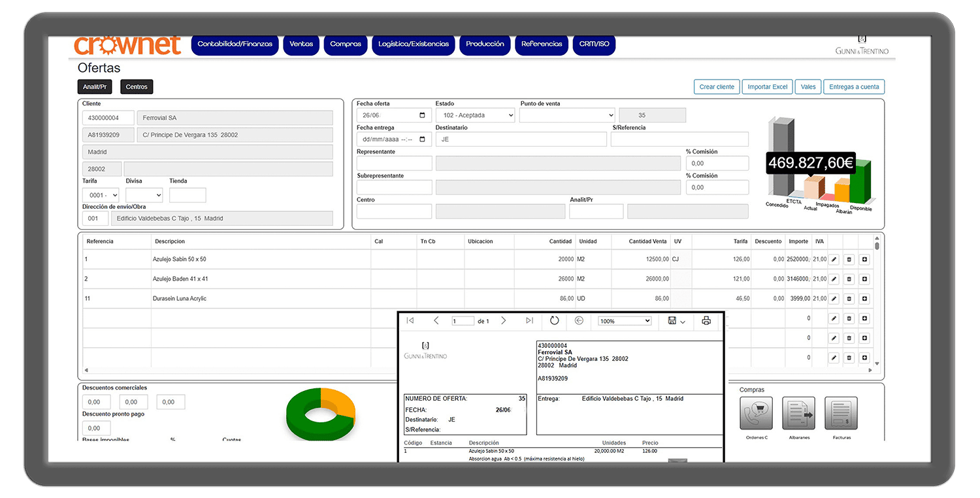Click the Crear cliente button
The height and width of the screenshot is (498, 980).
tap(717, 87)
